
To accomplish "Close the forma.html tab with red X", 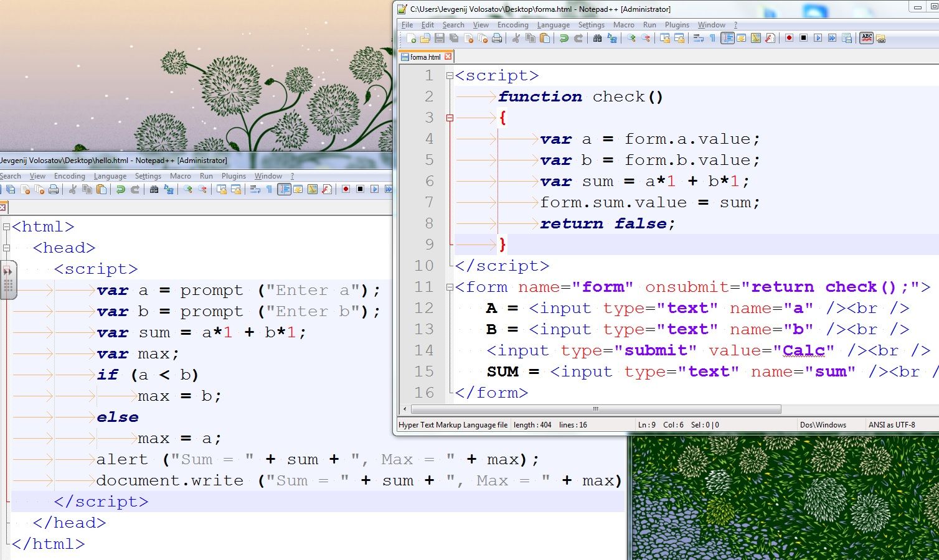I will [447, 57].
